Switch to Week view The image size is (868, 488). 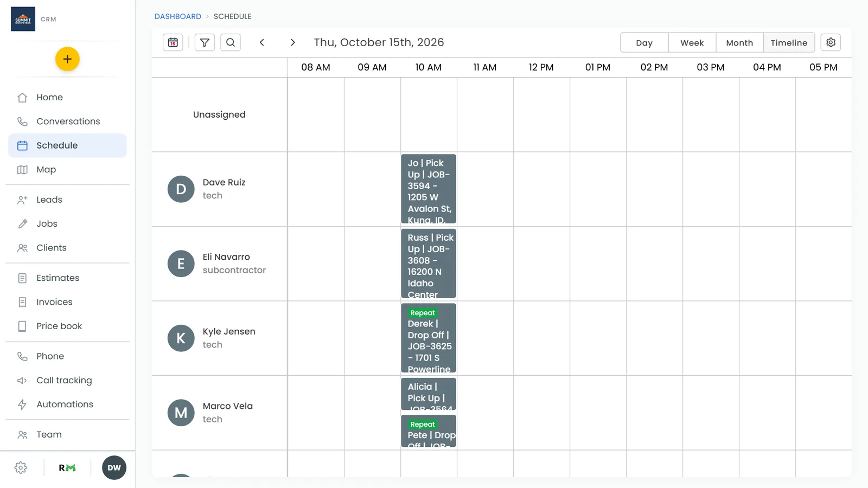tap(692, 43)
